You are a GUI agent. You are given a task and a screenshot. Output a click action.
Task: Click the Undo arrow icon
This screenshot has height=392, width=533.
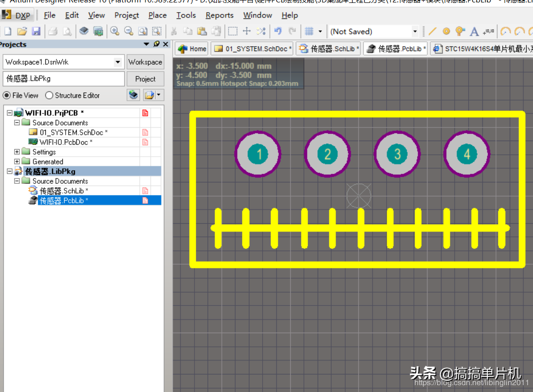pos(278,32)
